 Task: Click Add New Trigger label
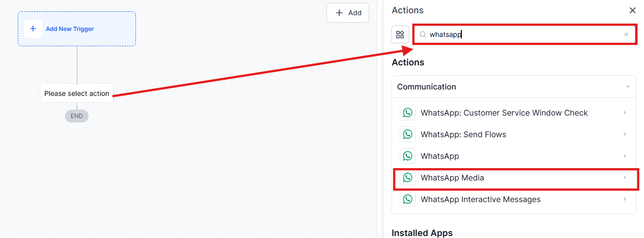[x=70, y=29]
